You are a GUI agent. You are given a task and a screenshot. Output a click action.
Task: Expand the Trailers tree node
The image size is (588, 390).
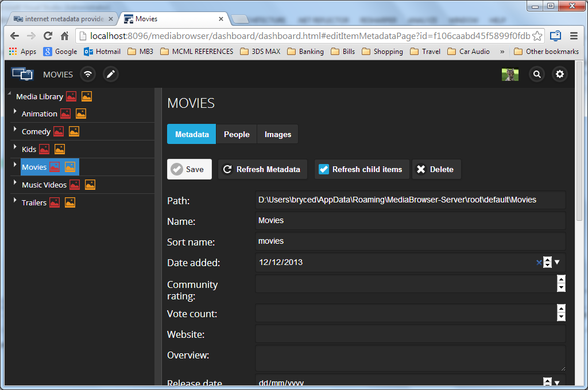(15, 200)
